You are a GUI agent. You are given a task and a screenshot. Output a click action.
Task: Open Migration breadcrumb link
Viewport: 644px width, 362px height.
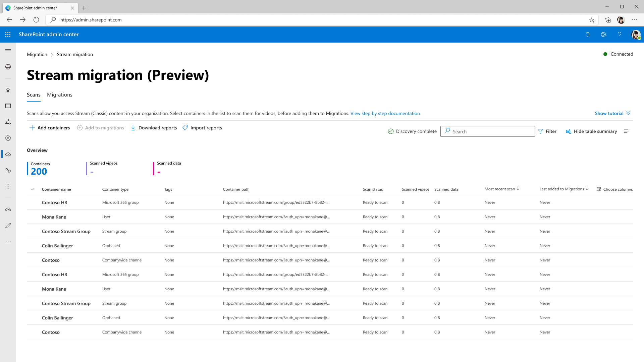(x=37, y=54)
